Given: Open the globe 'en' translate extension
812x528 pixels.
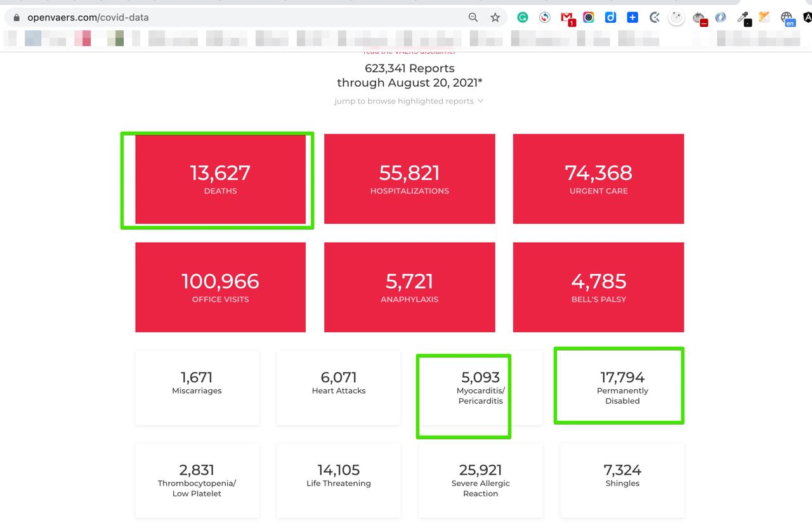Looking at the screenshot, I should point(787,19).
